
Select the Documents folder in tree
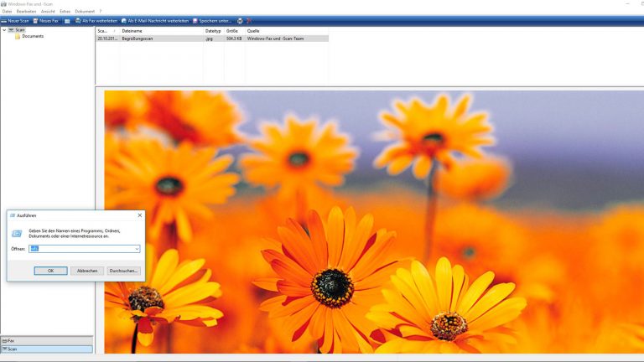[32, 37]
